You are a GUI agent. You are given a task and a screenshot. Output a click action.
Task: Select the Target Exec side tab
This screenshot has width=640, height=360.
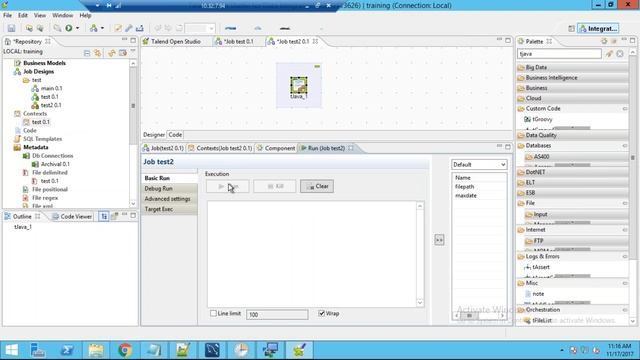tap(169, 209)
